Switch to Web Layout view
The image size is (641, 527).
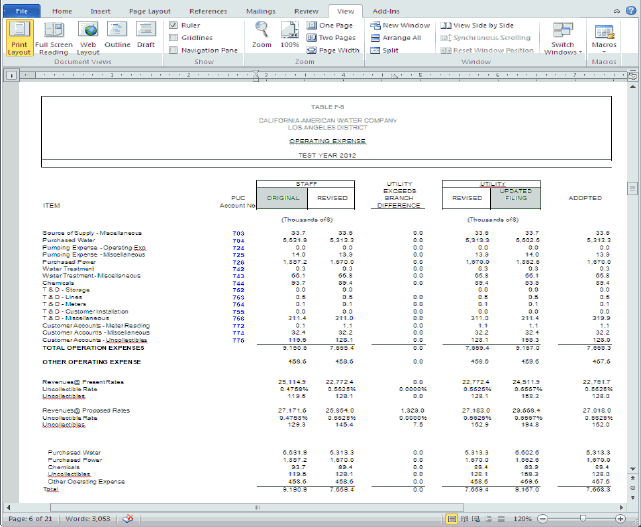click(88, 37)
